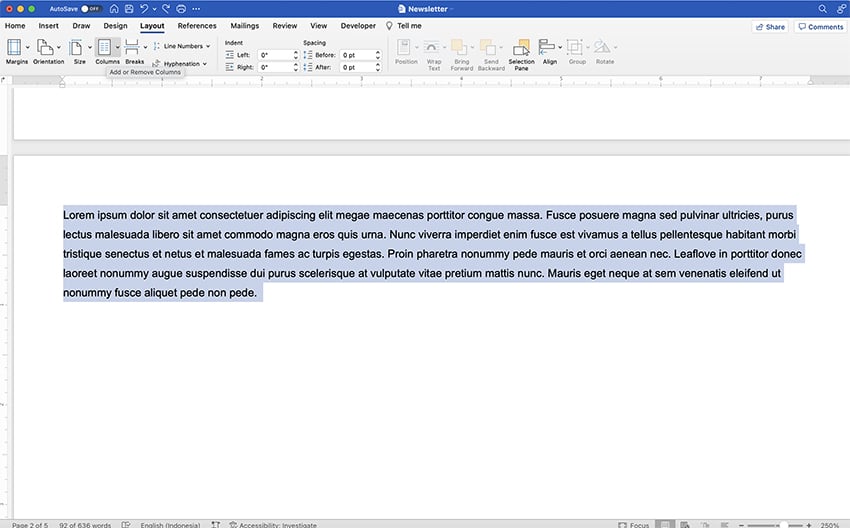Click the Group objects icon
Image resolution: width=850 pixels, height=528 pixels.
click(575, 47)
